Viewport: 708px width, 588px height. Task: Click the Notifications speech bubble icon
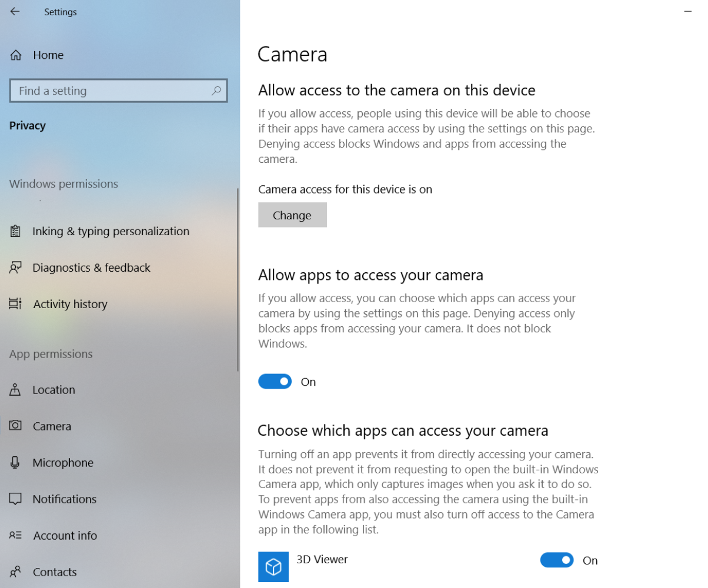[x=16, y=499]
